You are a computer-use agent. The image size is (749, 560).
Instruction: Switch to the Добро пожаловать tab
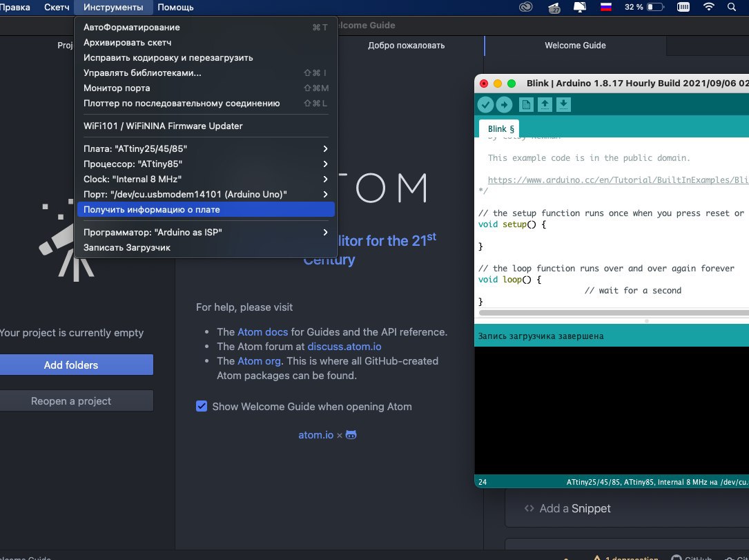click(406, 46)
